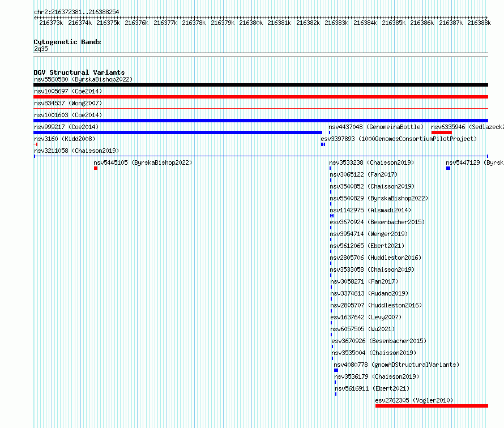
Task: Select the small red nsv5445105 marker
Action: 96,168
